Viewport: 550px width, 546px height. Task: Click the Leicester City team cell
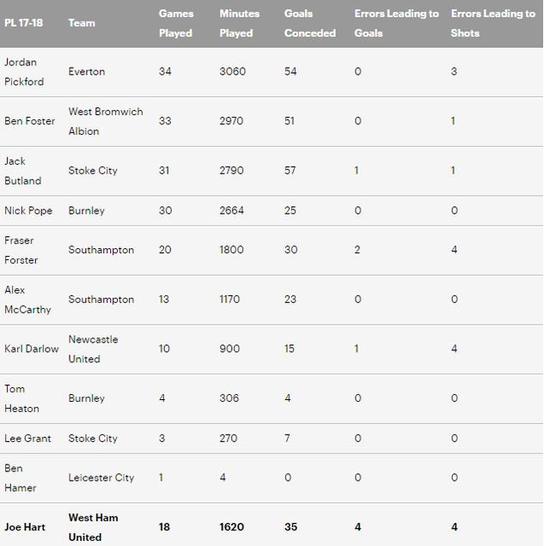pos(101,478)
